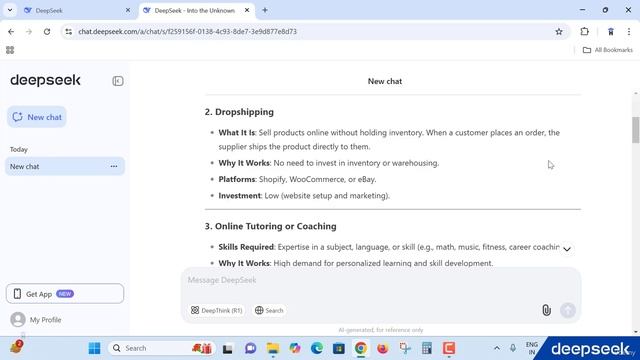Go forward in browser history

point(29,31)
